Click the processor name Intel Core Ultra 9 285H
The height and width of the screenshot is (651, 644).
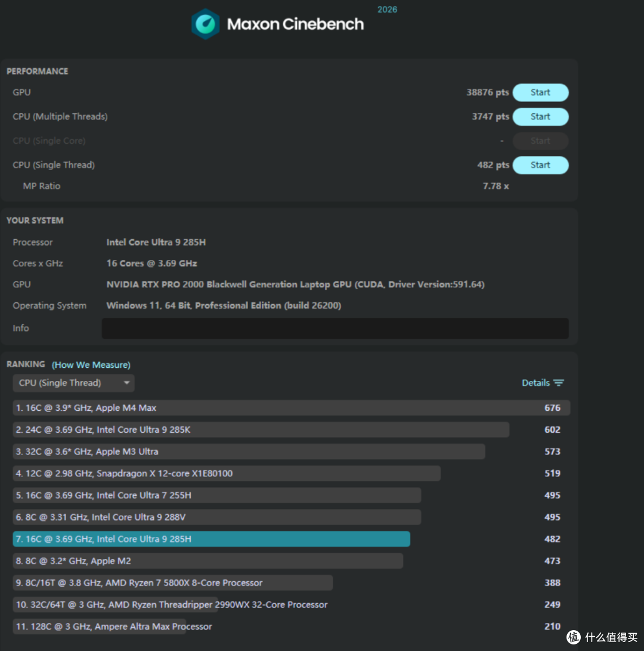(x=156, y=242)
